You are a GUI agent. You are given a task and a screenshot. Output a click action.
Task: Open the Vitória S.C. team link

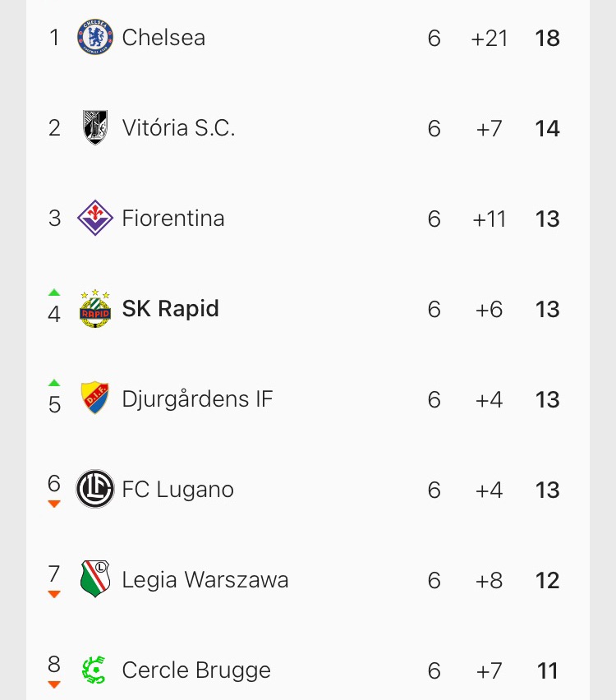pos(178,128)
